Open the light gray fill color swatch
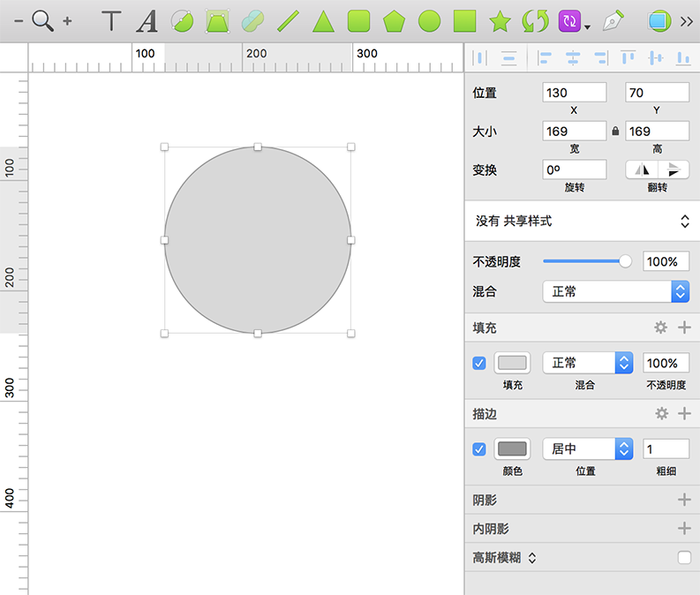This screenshot has width=700, height=595. click(x=512, y=363)
